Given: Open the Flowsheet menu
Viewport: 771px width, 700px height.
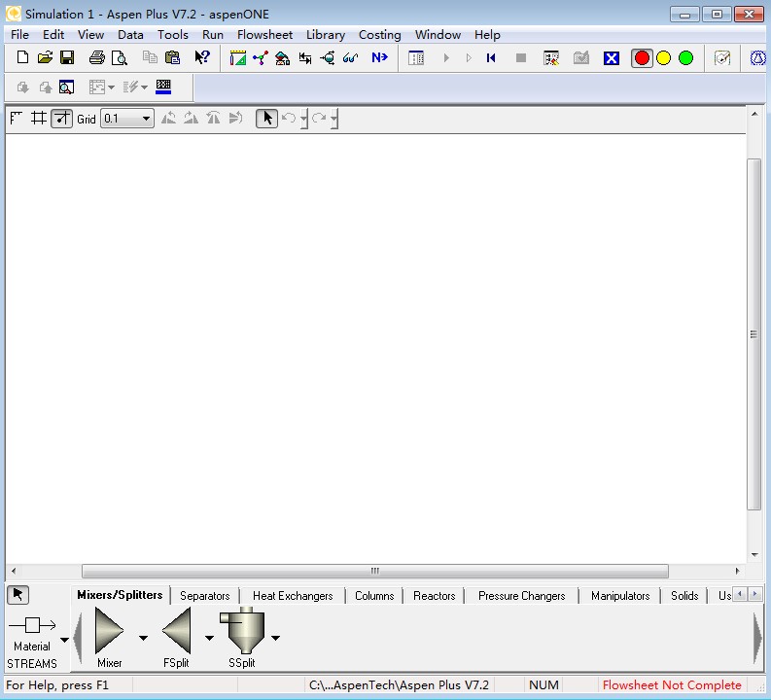Looking at the screenshot, I should 264,34.
